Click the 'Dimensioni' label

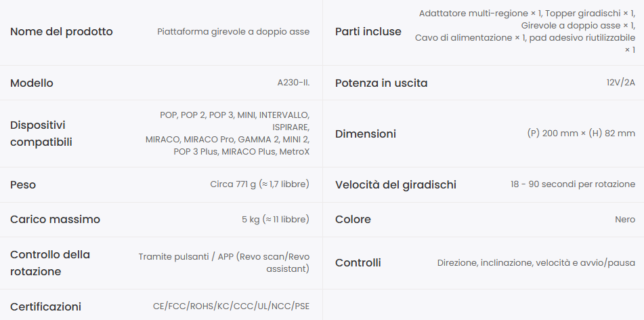pos(366,134)
